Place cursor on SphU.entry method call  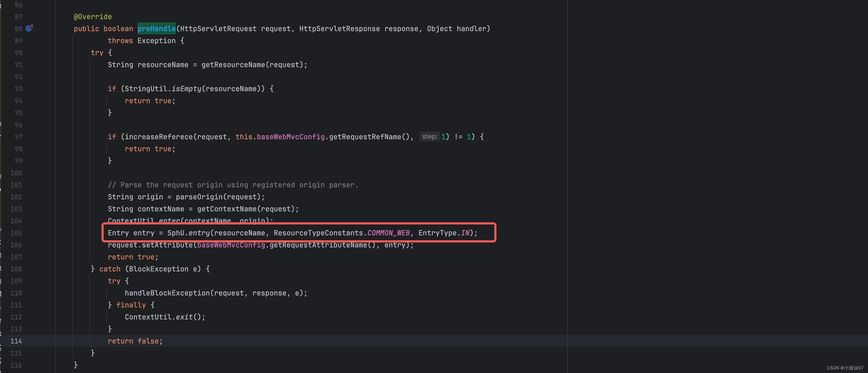click(199, 233)
